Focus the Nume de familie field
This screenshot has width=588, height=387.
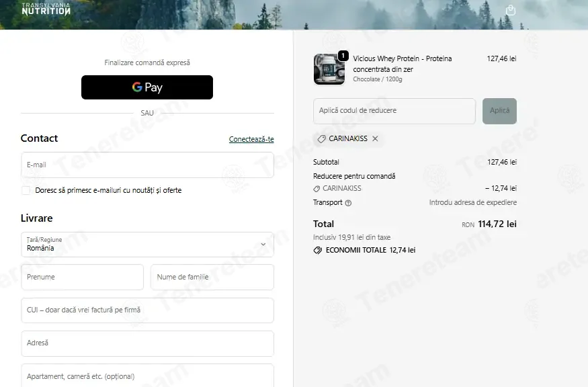[x=212, y=277]
